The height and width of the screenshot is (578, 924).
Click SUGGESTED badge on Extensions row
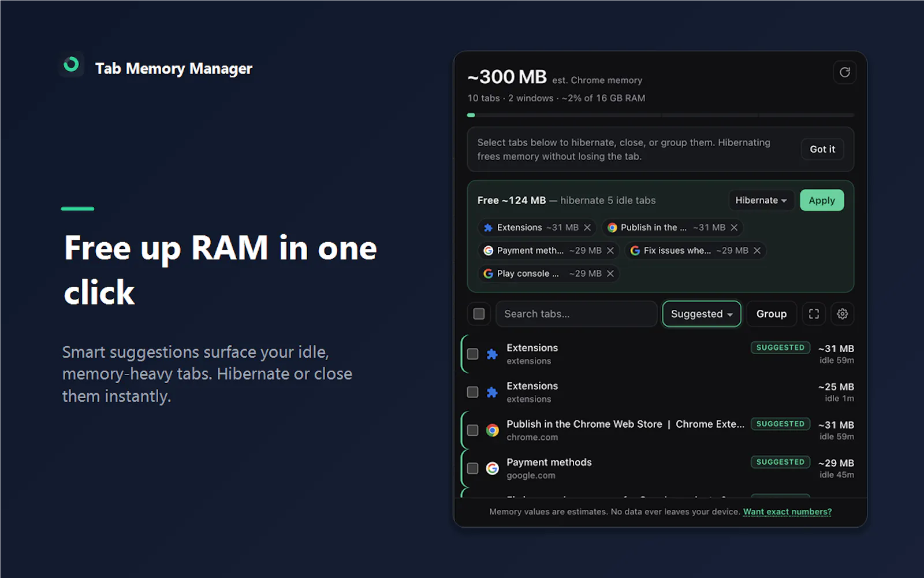pos(780,347)
